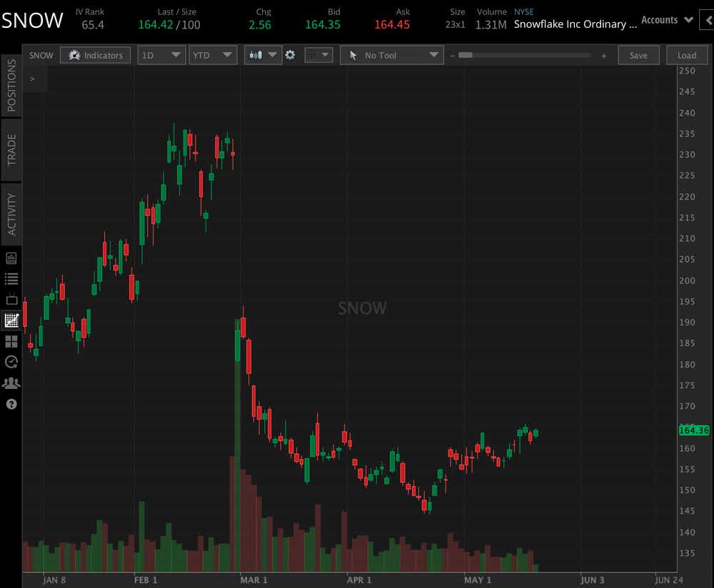The width and height of the screenshot is (714, 588).
Task: Open the YTD time range dropdown
Action: tap(213, 55)
